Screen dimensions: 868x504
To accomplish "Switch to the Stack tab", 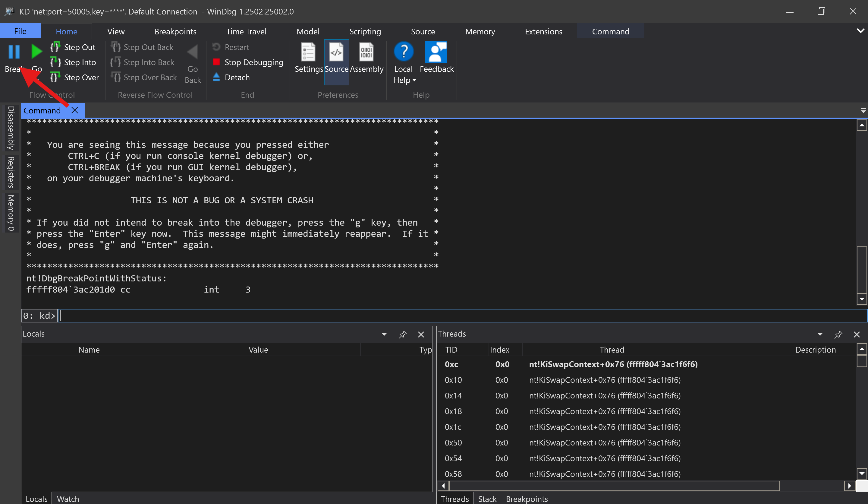I will click(x=487, y=499).
